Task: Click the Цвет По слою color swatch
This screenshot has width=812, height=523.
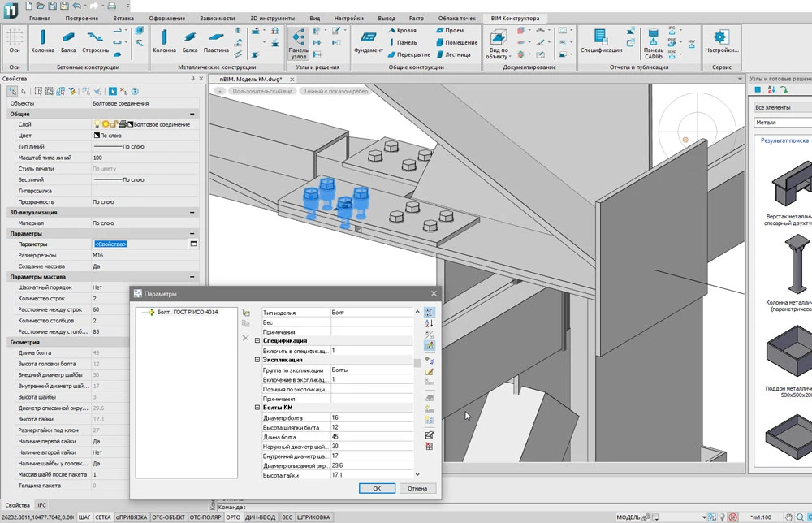Action: point(97,136)
